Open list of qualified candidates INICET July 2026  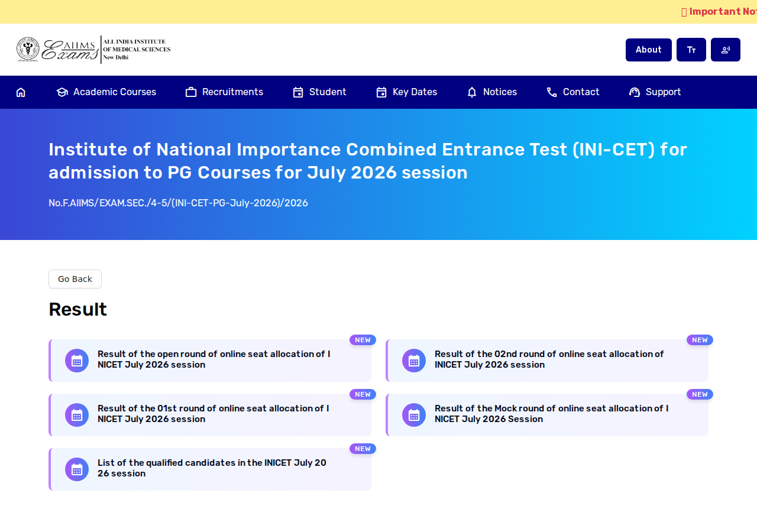click(210, 469)
